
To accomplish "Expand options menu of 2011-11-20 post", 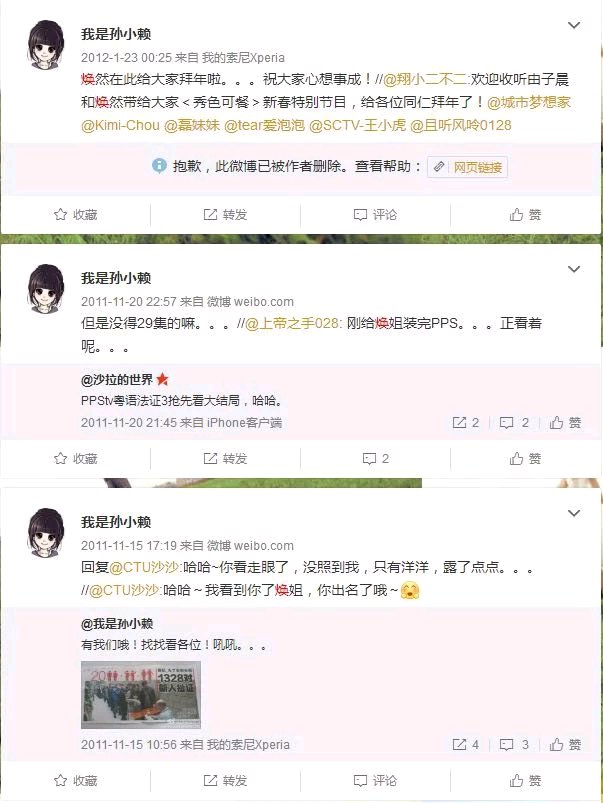I will [574, 269].
